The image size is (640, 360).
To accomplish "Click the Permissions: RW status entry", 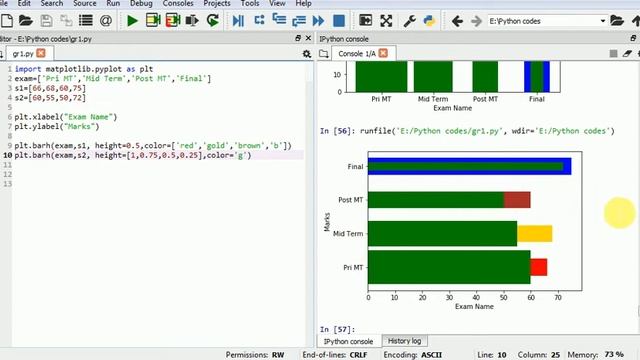I will click(x=255, y=355).
